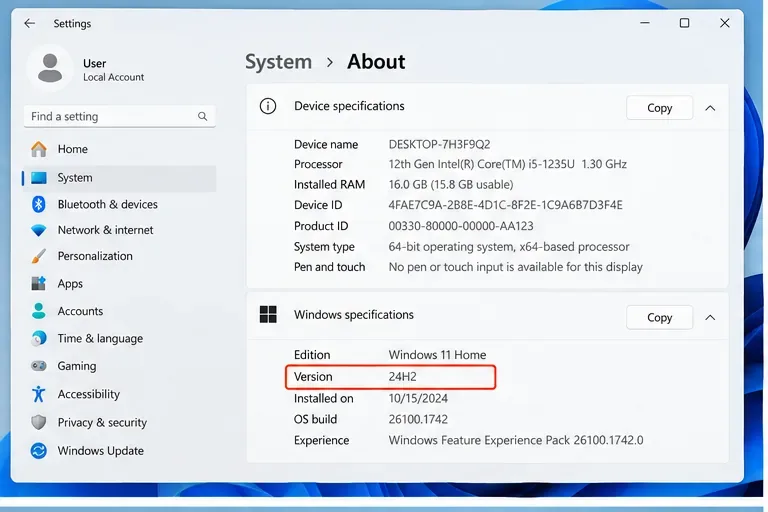Screen dimensions: 768x512
Task: Click the Privacy shield icon
Action: click(39, 422)
